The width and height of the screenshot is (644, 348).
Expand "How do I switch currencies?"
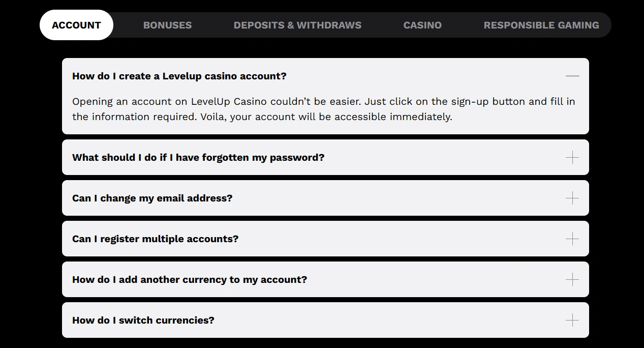tap(143, 320)
